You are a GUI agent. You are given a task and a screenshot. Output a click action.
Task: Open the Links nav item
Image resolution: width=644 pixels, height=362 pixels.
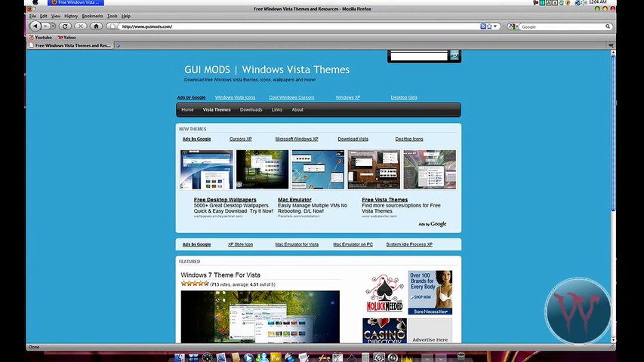coord(277,109)
